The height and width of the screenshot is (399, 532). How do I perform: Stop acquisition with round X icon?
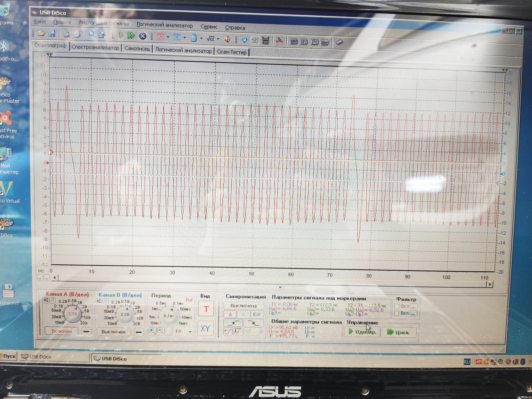pyautogui.click(x=143, y=36)
